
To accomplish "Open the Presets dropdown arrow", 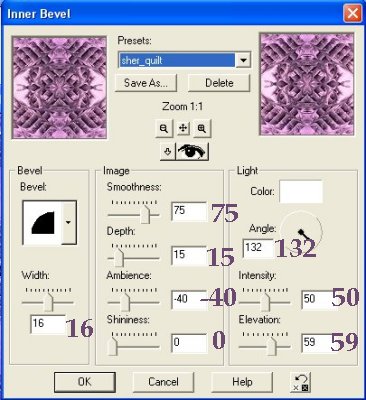I will point(243,60).
